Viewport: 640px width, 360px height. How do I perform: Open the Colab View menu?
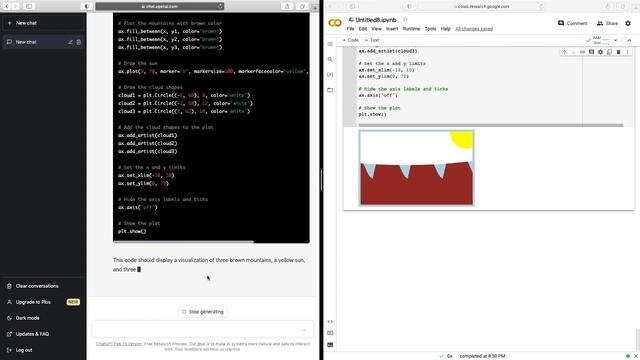pos(376,29)
